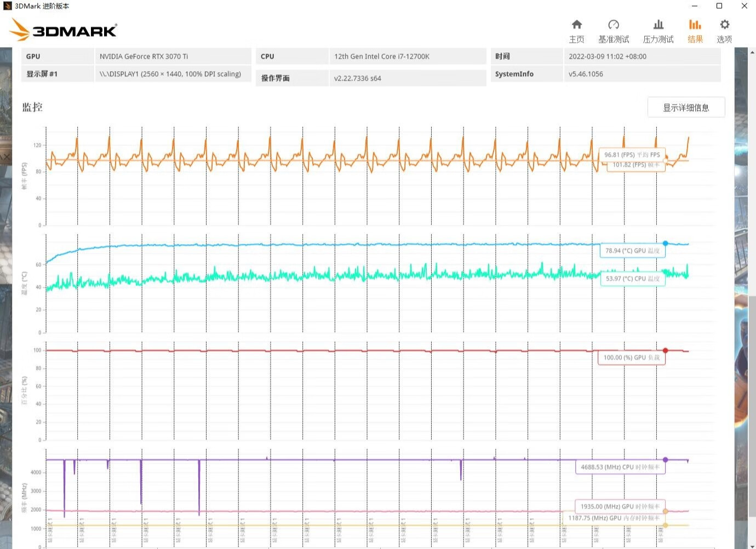Click the 3DMark logo
This screenshot has width=756, height=549.
pyautogui.click(x=64, y=30)
